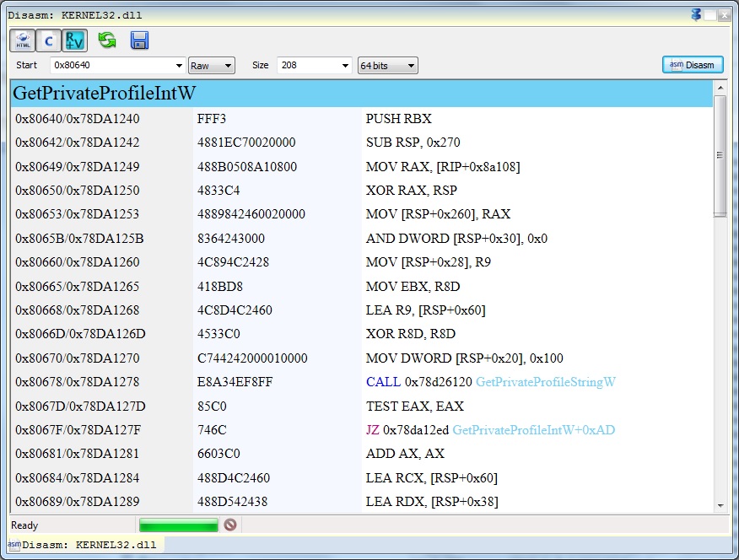Click inside the Size 208 field

click(x=309, y=66)
